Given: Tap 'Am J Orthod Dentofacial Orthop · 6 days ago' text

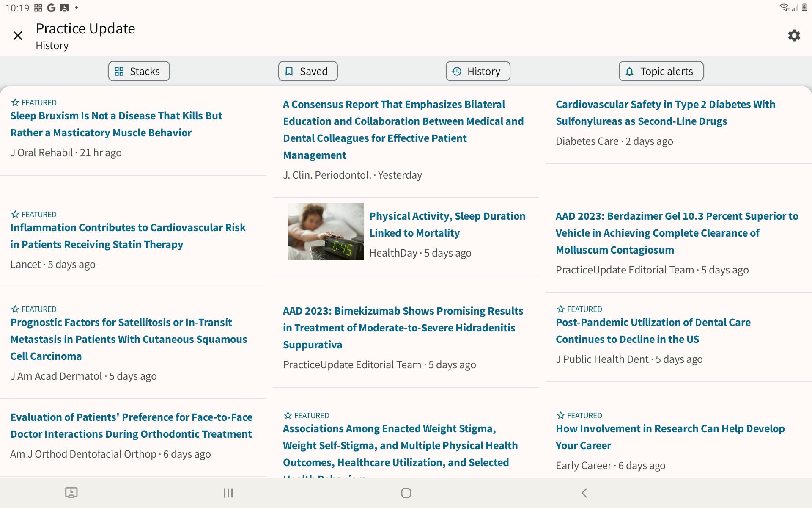Looking at the screenshot, I should click(110, 454).
